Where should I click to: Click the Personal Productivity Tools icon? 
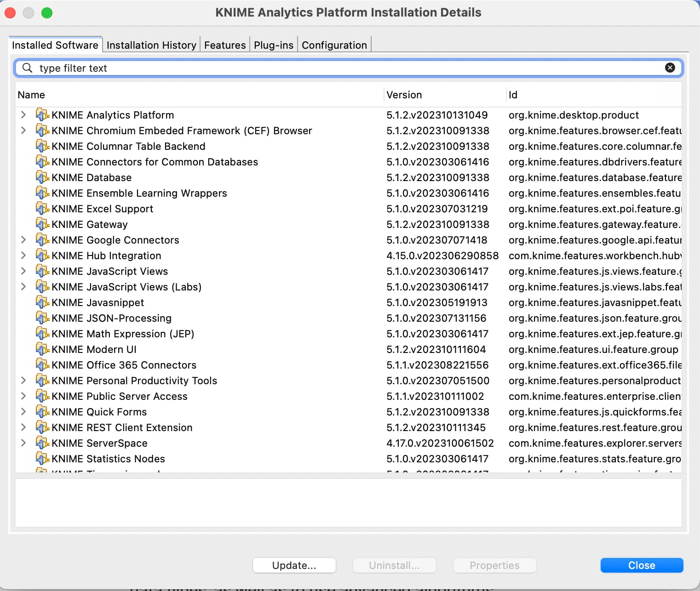point(42,381)
